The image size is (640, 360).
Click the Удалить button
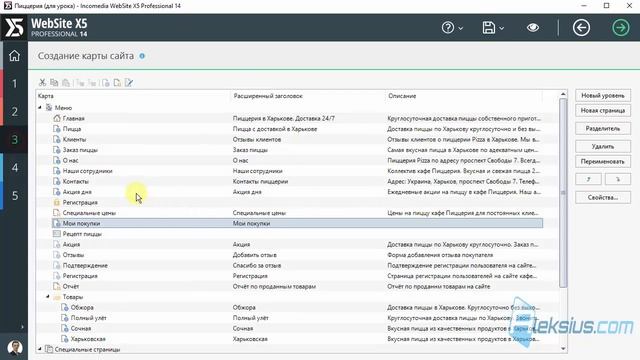[x=603, y=147]
